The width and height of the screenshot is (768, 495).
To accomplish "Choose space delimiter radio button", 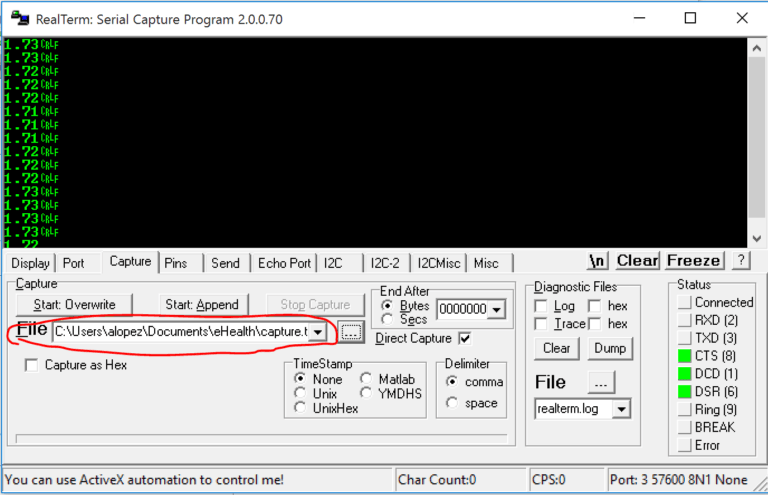I will point(452,403).
